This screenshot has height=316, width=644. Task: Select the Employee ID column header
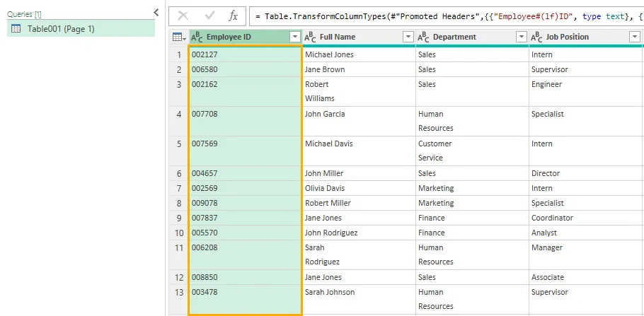click(246, 37)
